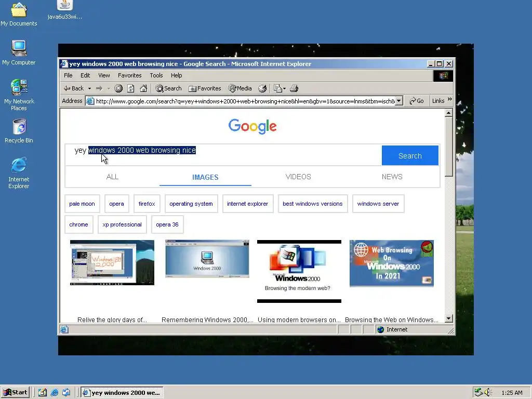Image resolution: width=532 pixels, height=399 pixels.
Task: Refresh the page with the Refresh icon
Action: (x=131, y=88)
